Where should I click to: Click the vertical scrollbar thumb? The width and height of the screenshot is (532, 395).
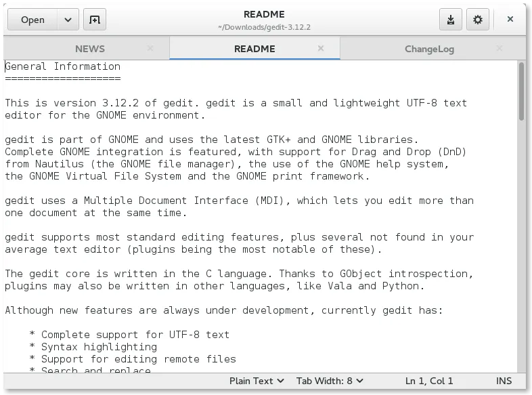coord(521,91)
